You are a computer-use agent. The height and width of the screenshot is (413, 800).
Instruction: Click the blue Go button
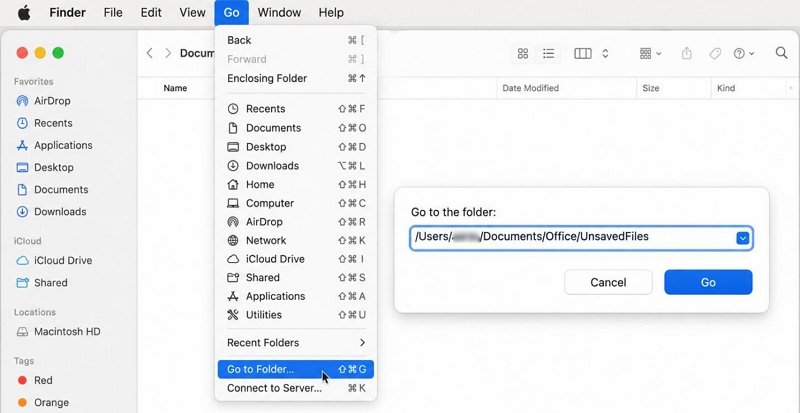click(708, 282)
